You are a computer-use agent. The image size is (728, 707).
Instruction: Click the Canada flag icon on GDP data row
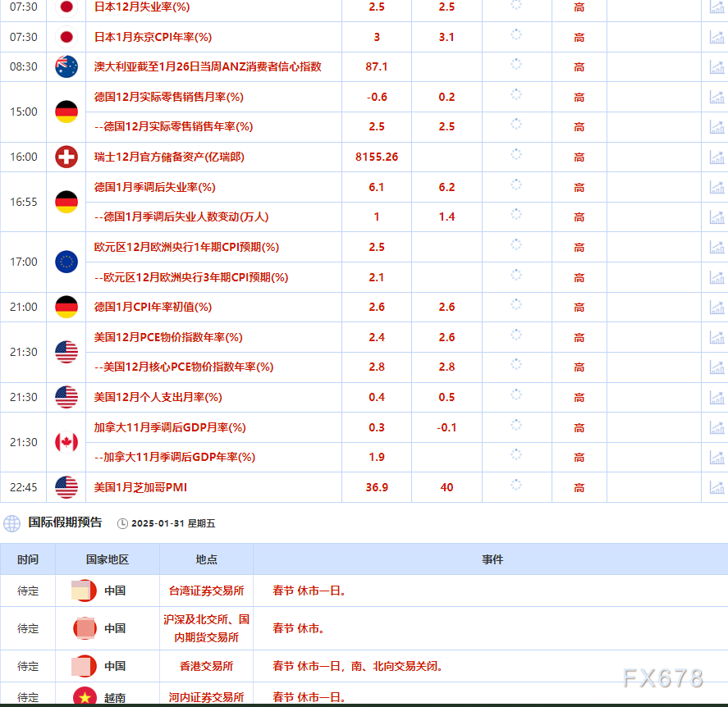(x=66, y=441)
